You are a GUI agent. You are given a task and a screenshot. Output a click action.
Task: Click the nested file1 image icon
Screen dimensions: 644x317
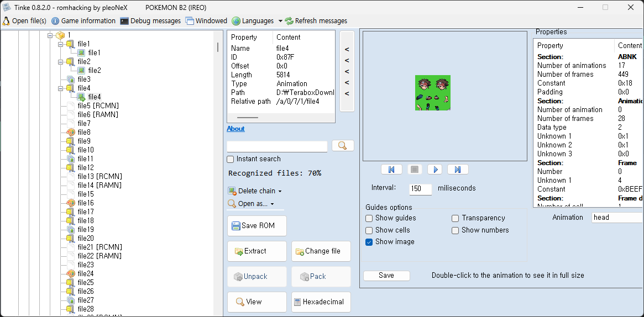81,52
